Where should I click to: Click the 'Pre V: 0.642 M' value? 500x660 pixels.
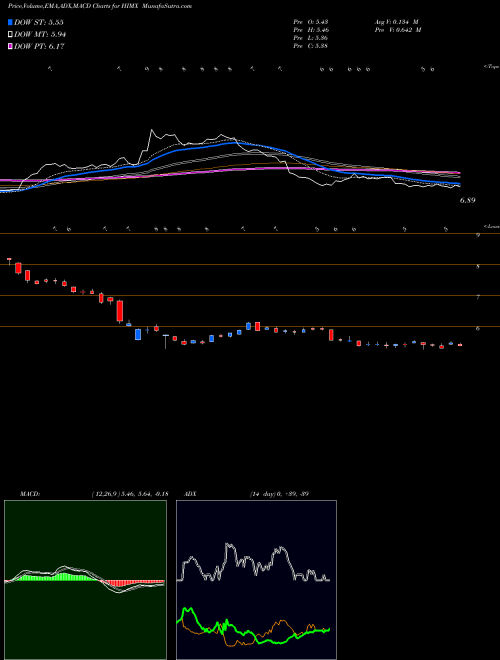point(398,30)
